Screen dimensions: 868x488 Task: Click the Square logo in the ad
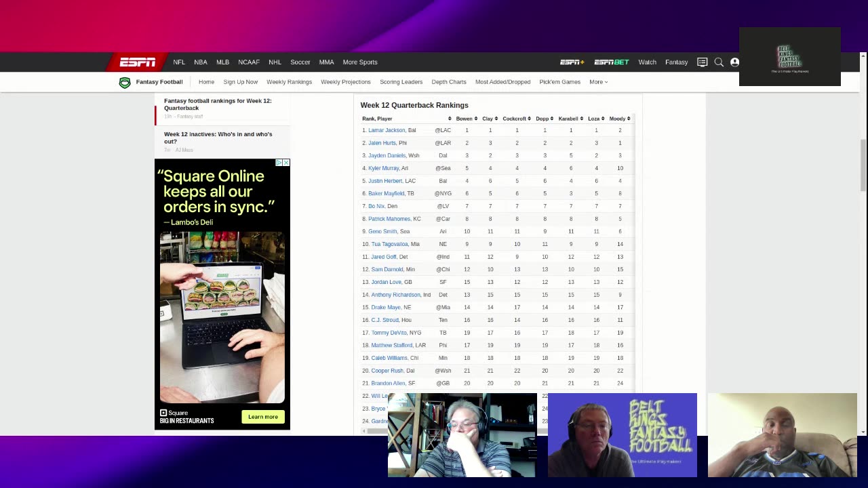click(174, 413)
